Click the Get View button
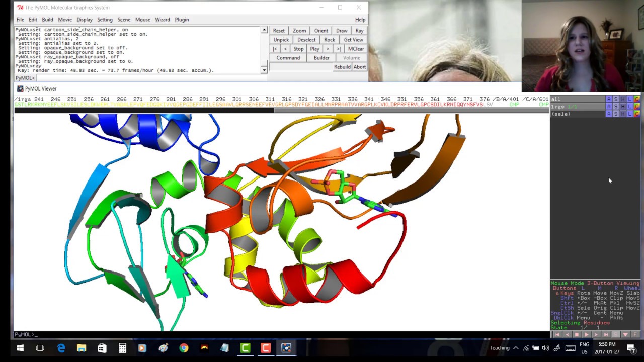Screen dimensions: 644x362 353,40
